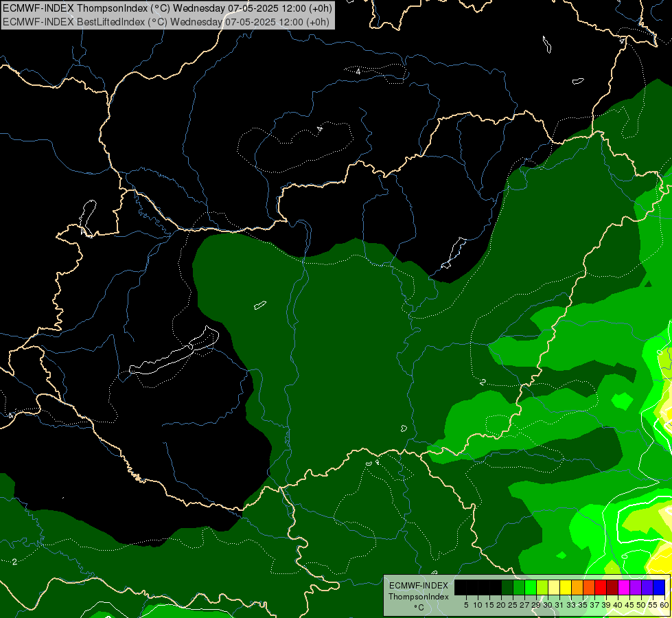
Task: Click the legend title ECMWF-INDEX
Action: [419, 586]
